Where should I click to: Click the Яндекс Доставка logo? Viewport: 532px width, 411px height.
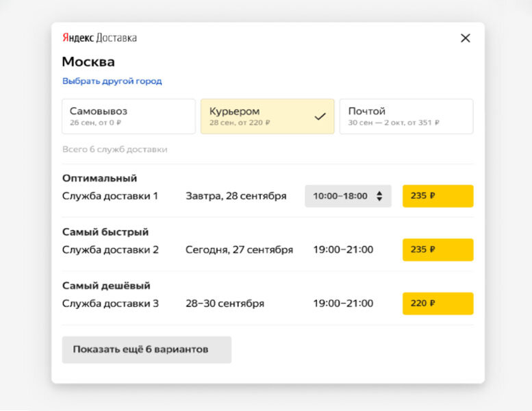(99, 38)
